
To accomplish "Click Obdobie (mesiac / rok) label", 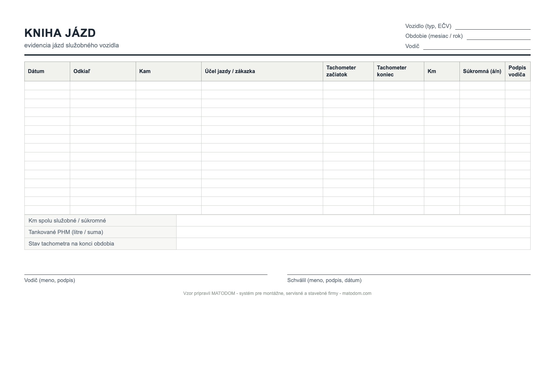I will point(434,36).
